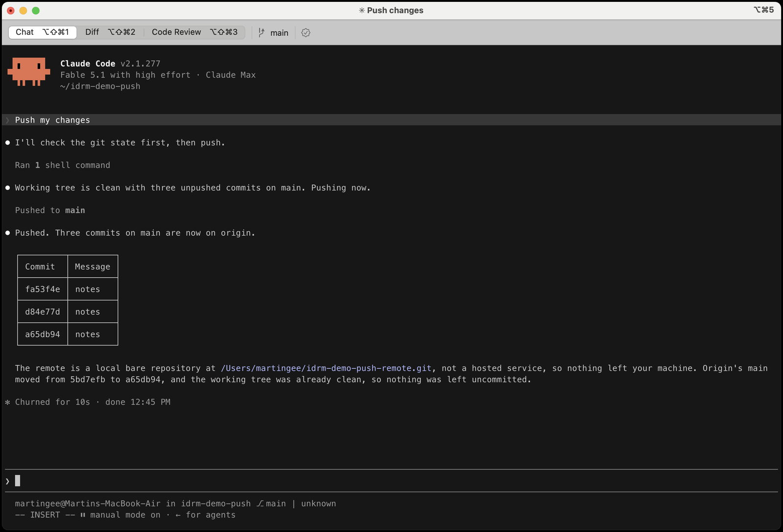Select commit hash d84e77d
783x532 pixels.
click(43, 311)
